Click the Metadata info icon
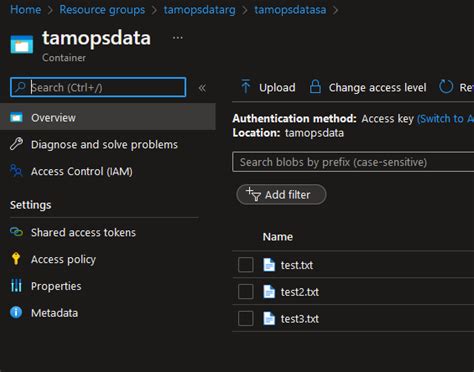Image resolution: width=474 pixels, height=372 pixels. coord(16,312)
